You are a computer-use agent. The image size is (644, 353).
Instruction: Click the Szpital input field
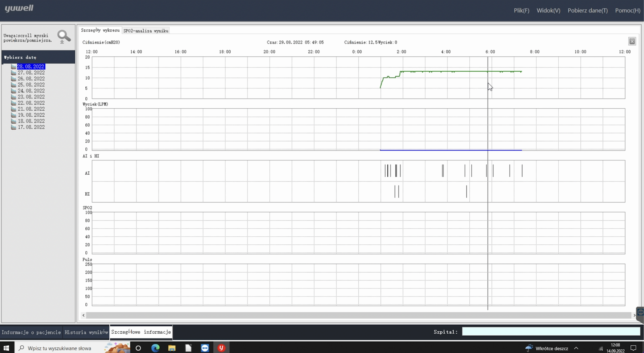[x=551, y=332]
